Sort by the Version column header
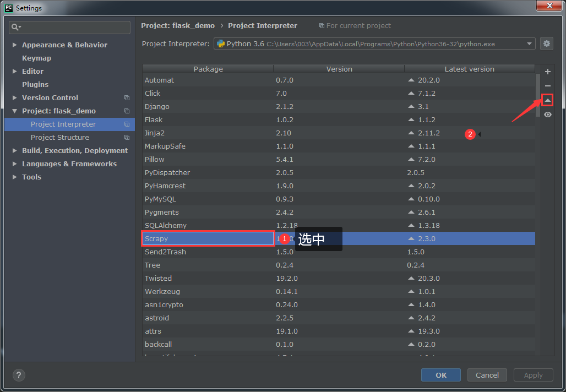This screenshot has height=392, width=566. tap(339, 69)
